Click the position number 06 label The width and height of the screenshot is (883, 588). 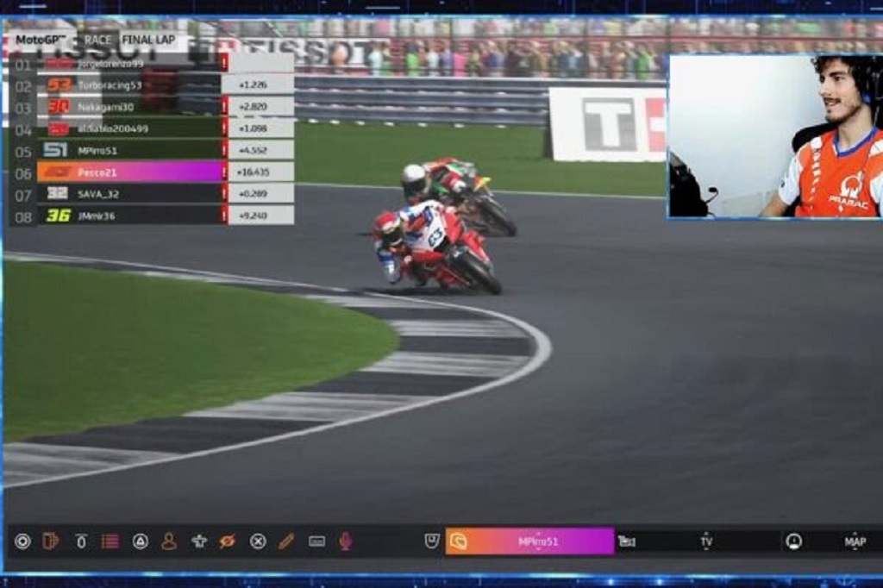(23, 173)
